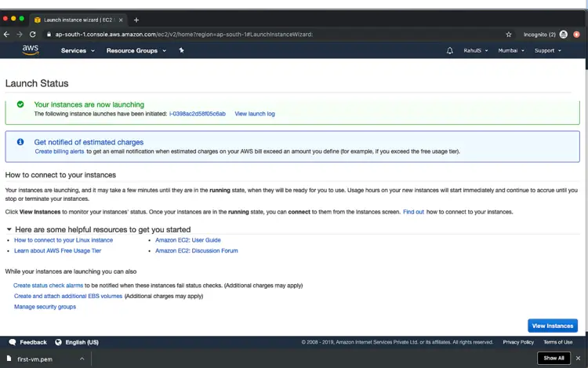Go back with the browser back arrow

click(6, 35)
